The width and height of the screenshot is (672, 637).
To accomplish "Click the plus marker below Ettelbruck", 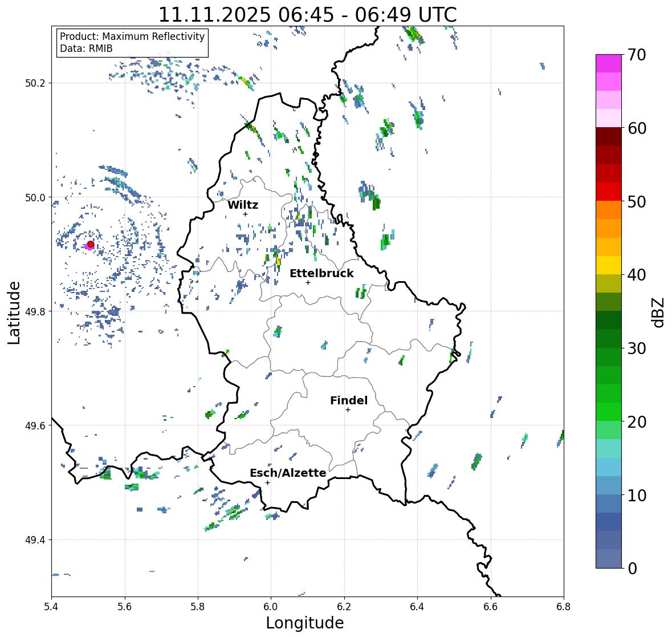I will pyautogui.click(x=308, y=282).
